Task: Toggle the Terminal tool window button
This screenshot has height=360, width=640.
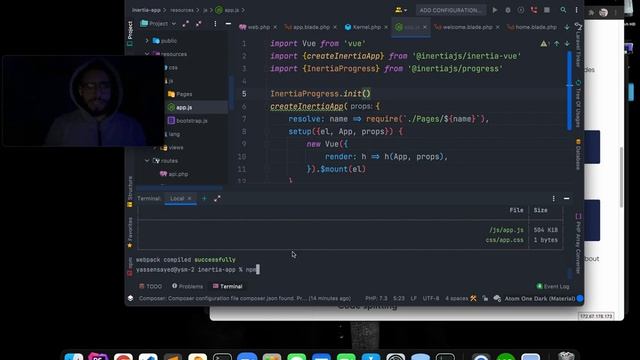Action: [227, 287]
